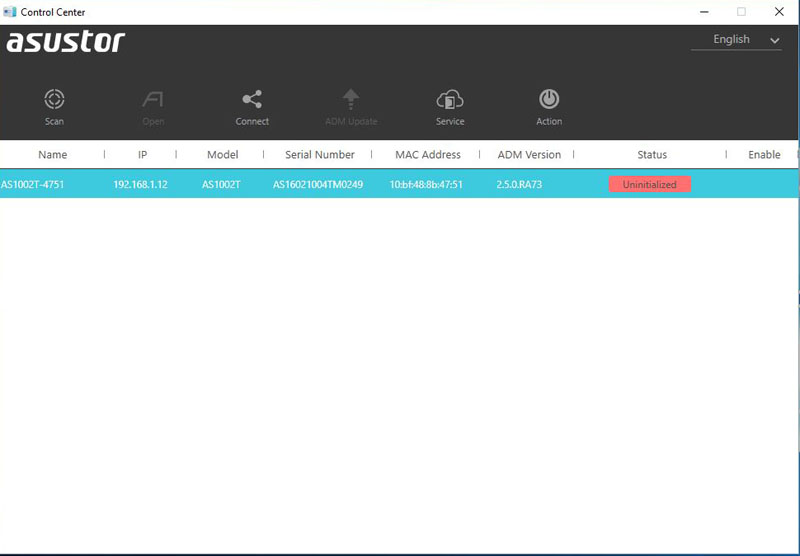
Task: Sort by the MAC Address column header
Action: [428, 155]
